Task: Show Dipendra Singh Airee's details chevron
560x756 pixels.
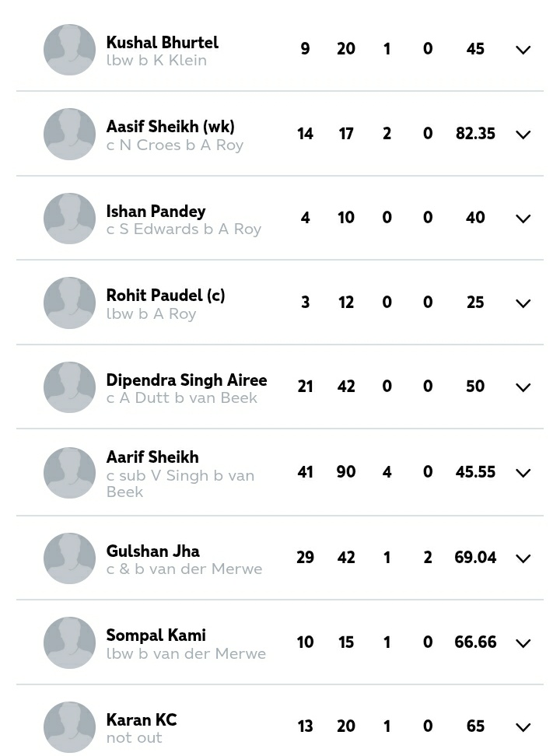Action: [x=523, y=387]
